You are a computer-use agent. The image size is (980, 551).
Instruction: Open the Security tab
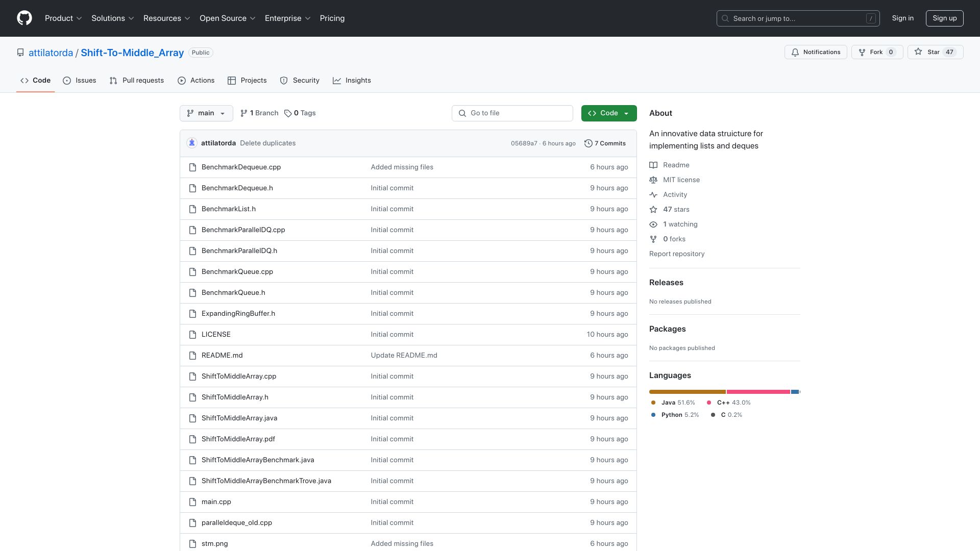pyautogui.click(x=300, y=81)
